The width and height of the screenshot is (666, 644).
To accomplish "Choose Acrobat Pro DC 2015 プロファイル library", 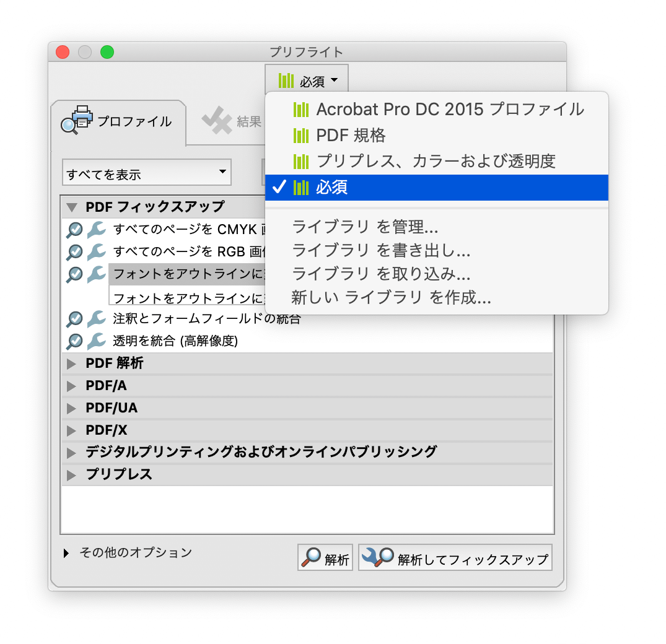I will click(437, 110).
